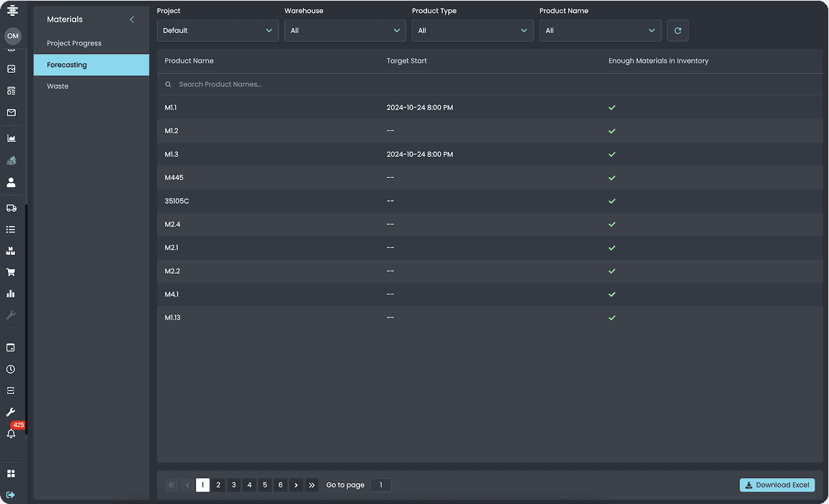
Task: Click the envelope mail icon
Action: (11, 112)
